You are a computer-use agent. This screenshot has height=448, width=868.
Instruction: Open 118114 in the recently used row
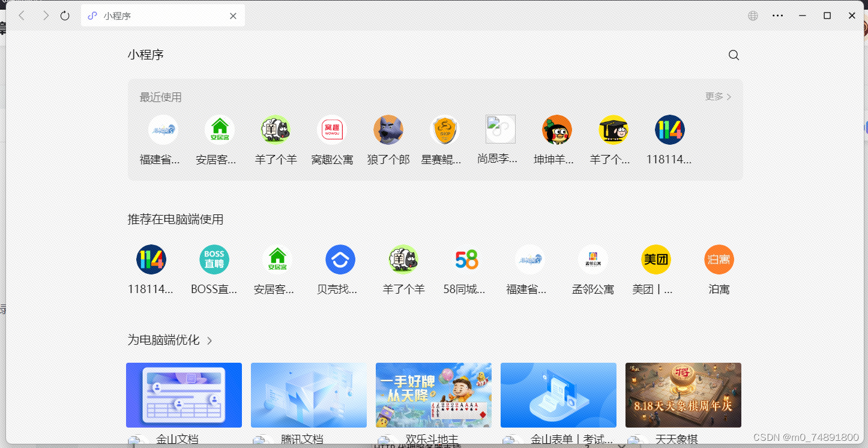(670, 130)
